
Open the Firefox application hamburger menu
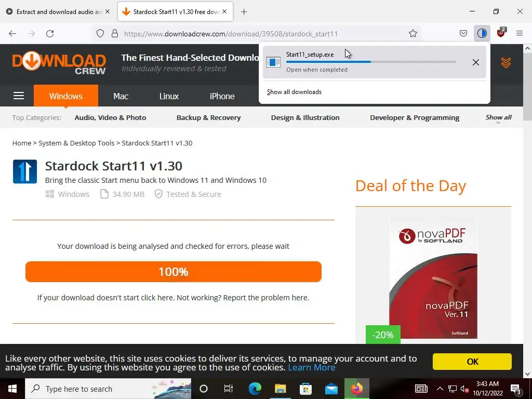point(519,33)
